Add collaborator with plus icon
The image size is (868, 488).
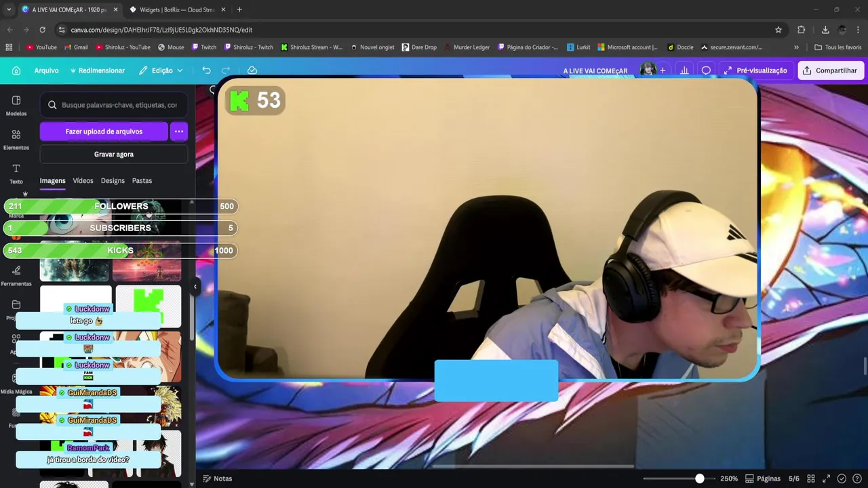(663, 70)
